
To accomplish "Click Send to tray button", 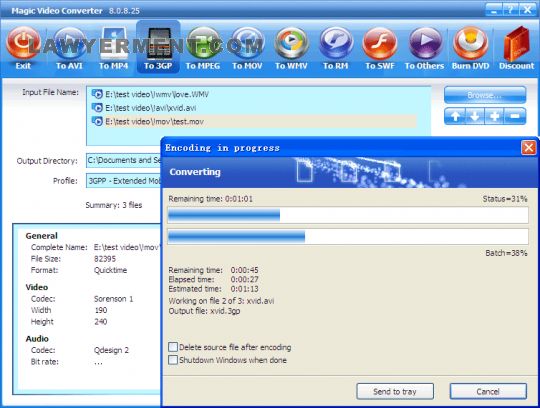I will point(395,391).
